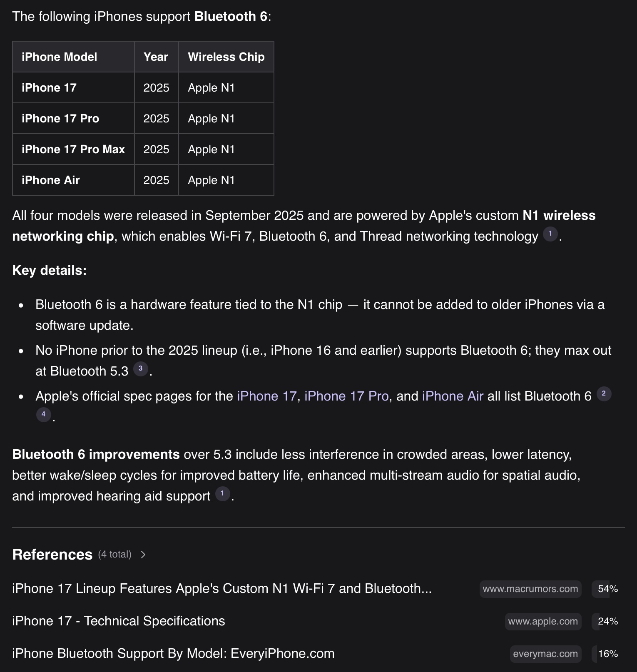This screenshot has width=637, height=672.
Task: Select the iPhone 17 Pro Max table cell
Action: coord(73,149)
